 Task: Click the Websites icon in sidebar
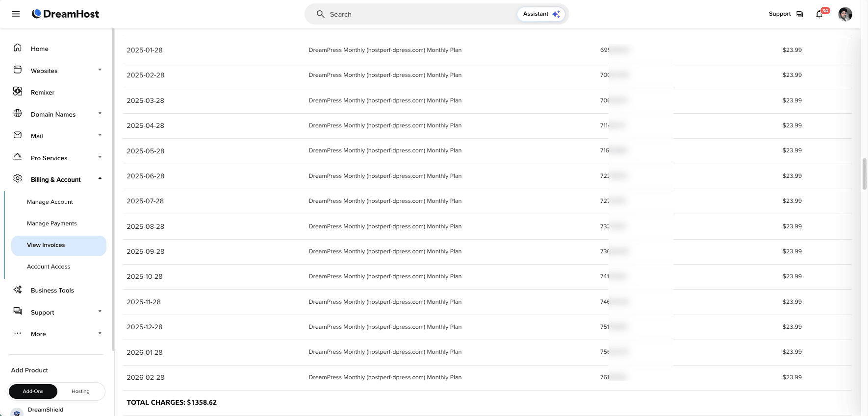18,70
